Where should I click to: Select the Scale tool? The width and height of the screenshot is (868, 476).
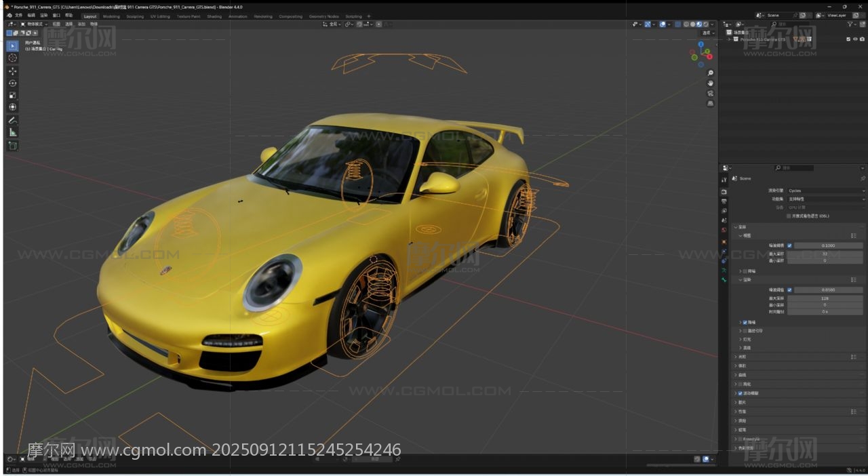(x=12, y=96)
